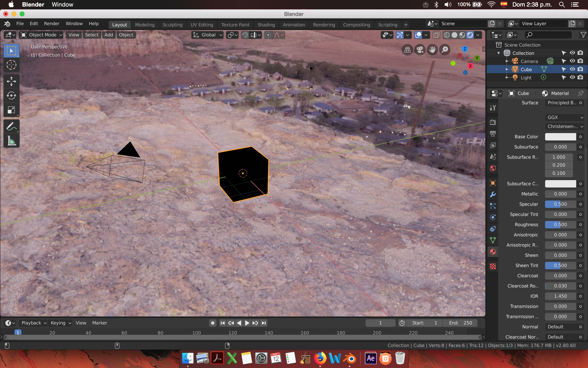This screenshot has height=368, width=588.
Task: Click the Roughness slider
Action: click(561, 225)
